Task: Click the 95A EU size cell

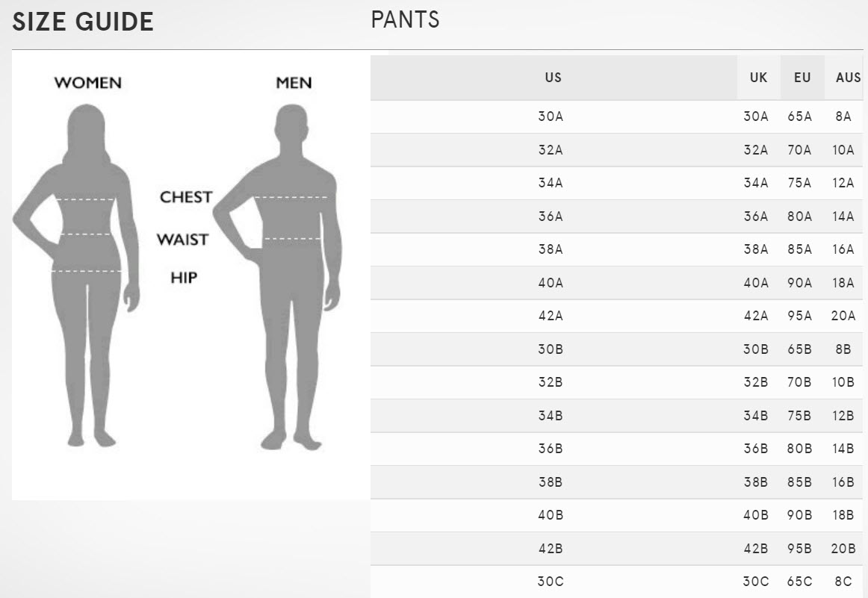Action: (x=799, y=316)
